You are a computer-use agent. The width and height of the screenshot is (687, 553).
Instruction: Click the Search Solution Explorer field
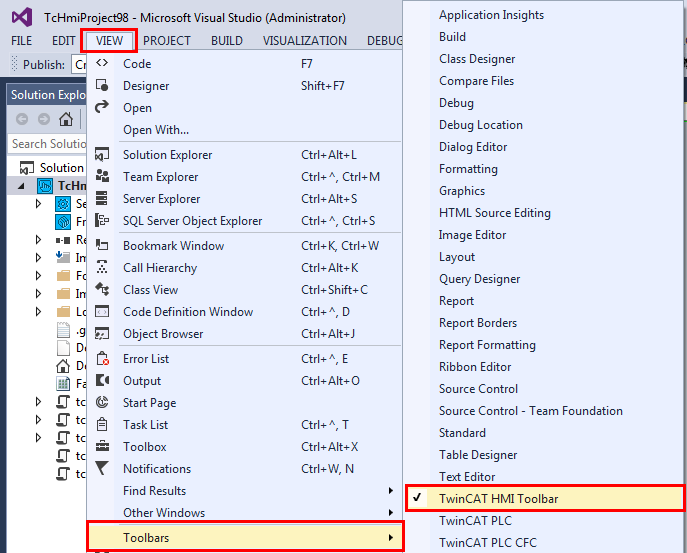[x=47, y=144]
